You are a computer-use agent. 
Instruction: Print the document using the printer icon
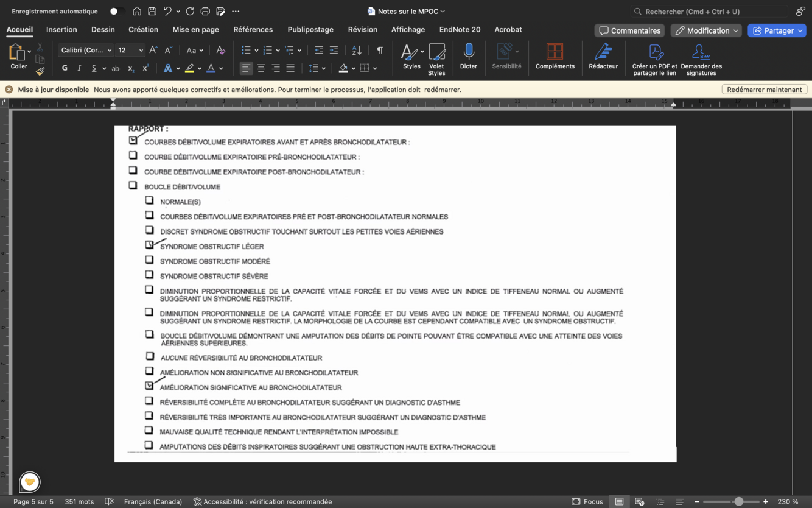point(205,11)
